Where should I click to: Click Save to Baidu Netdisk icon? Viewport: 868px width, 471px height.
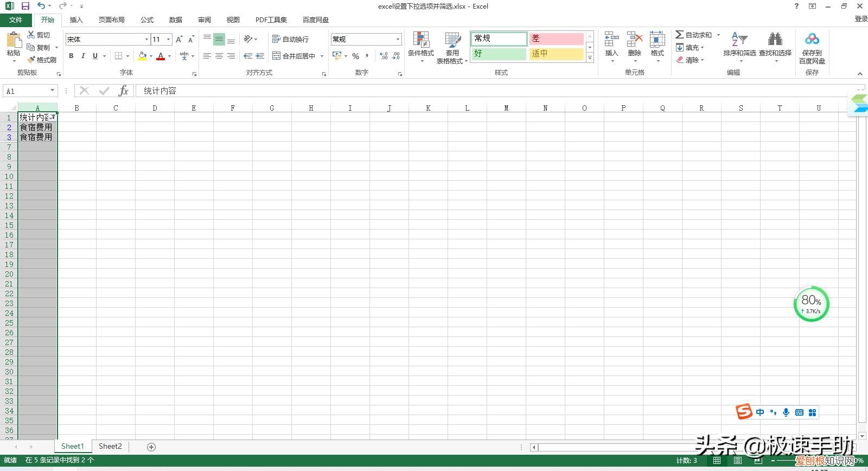pos(812,40)
